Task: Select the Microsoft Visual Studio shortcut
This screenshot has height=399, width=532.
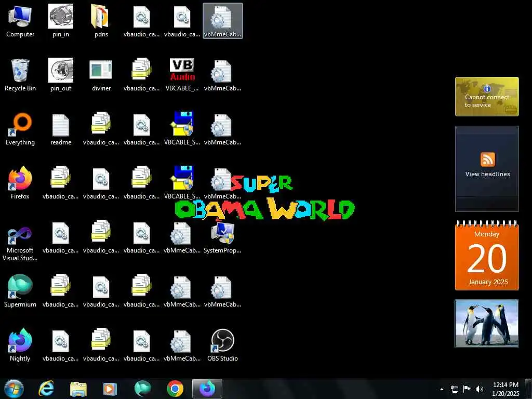Action: pyautogui.click(x=20, y=244)
